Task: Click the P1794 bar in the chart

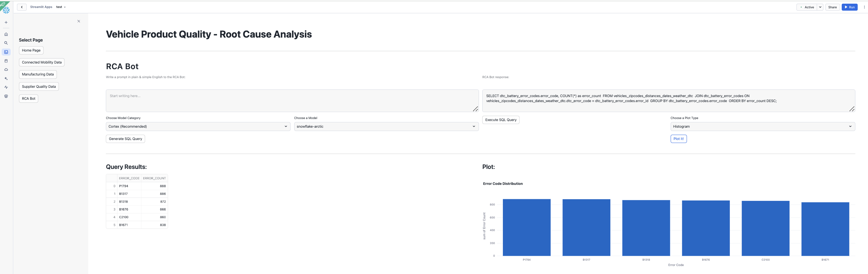Action: pyautogui.click(x=526, y=227)
